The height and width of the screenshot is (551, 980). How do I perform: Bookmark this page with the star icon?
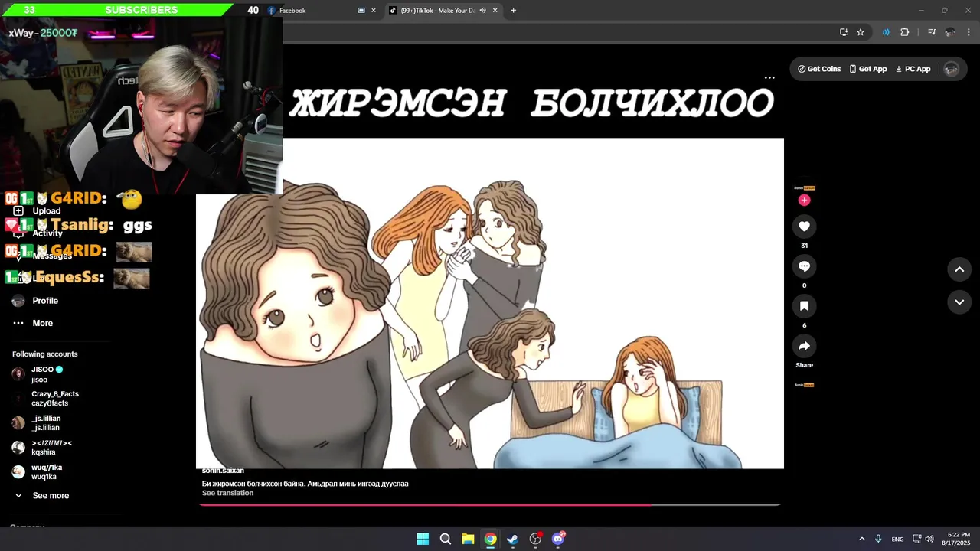(861, 32)
